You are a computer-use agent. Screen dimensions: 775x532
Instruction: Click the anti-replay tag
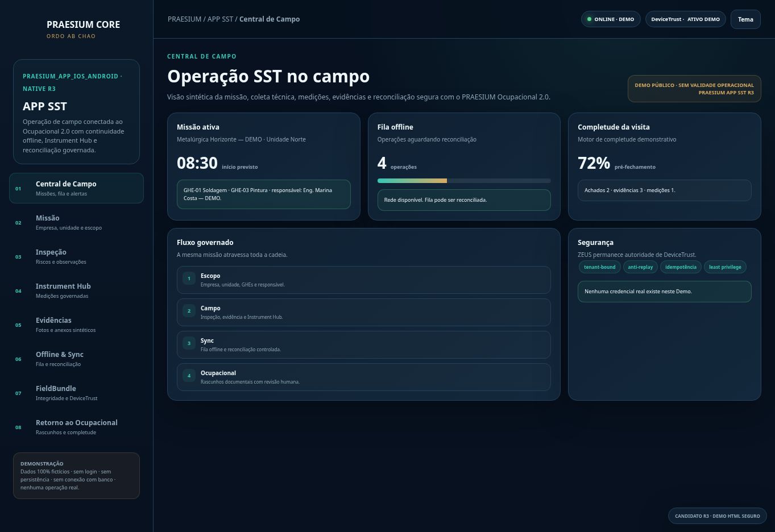[640, 267]
